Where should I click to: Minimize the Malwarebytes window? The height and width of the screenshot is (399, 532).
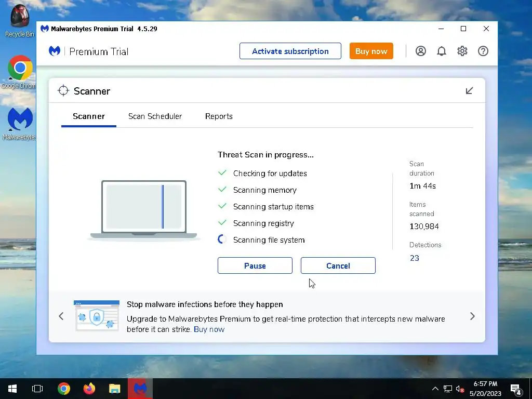click(x=441, y=29)
